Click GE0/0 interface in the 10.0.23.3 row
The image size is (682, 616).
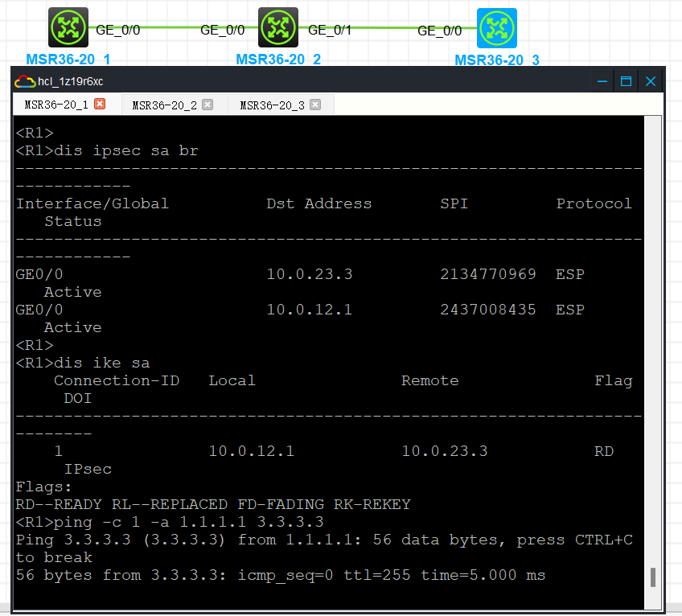39,274
